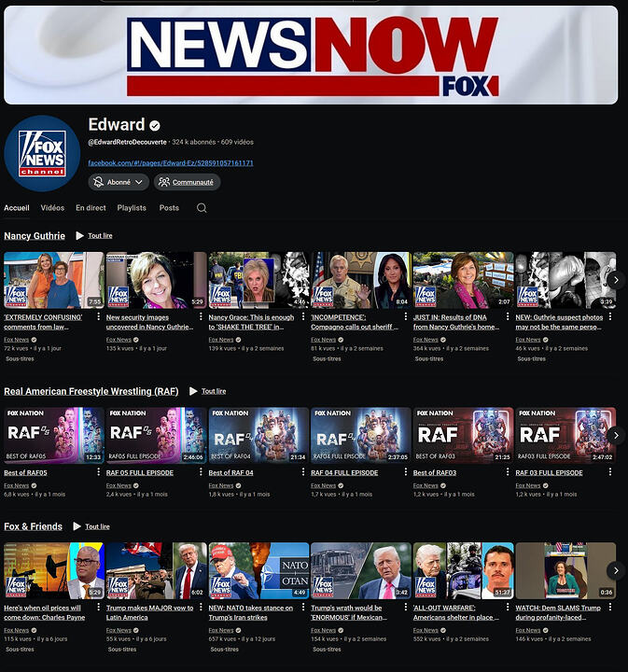The height and width of the screenshot is (672, 628).
Task: Open options menu for 'INCOMPETENCE' video
Action: 405,316
